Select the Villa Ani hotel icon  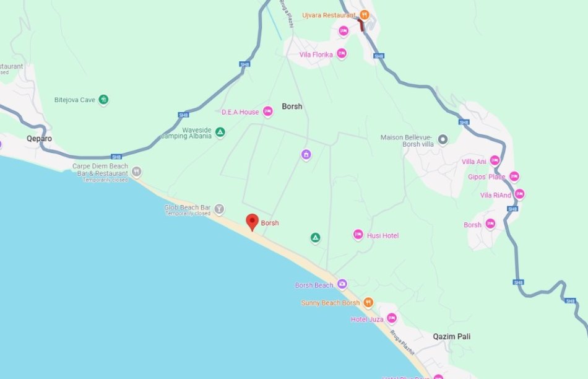(x=495, y=160)
